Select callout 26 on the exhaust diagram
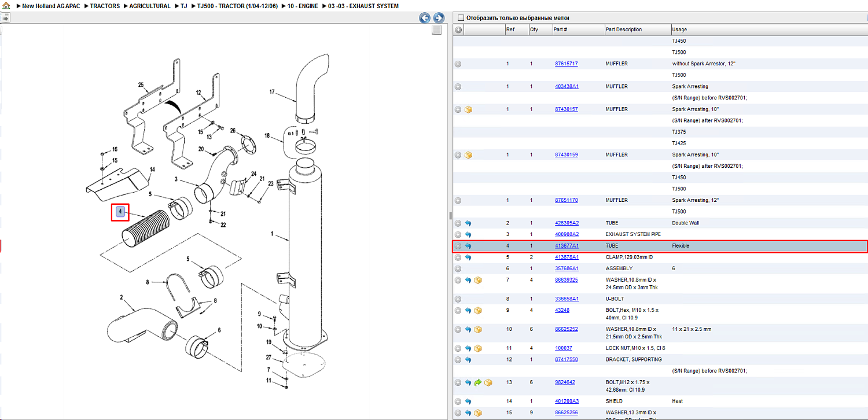 pyautogui.click(x=233, y=131)
